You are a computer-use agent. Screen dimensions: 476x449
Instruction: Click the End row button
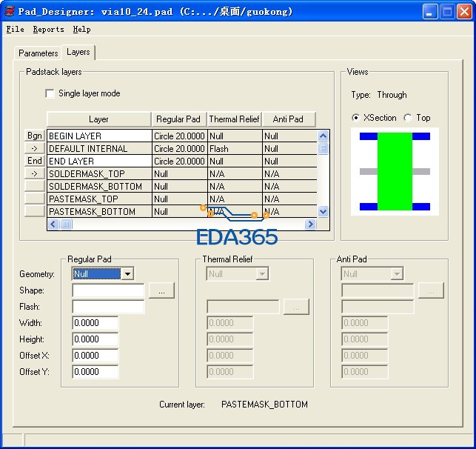[35, 161]
